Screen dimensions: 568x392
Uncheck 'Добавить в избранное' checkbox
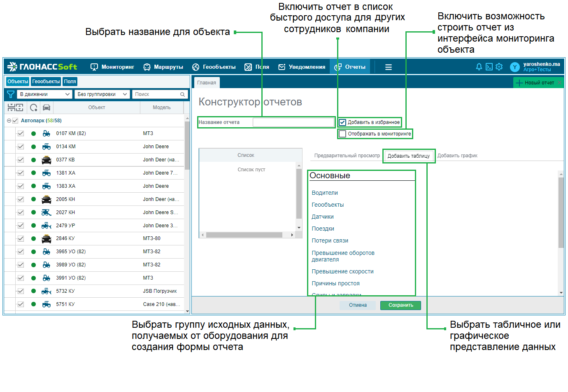tap(342, 122)
